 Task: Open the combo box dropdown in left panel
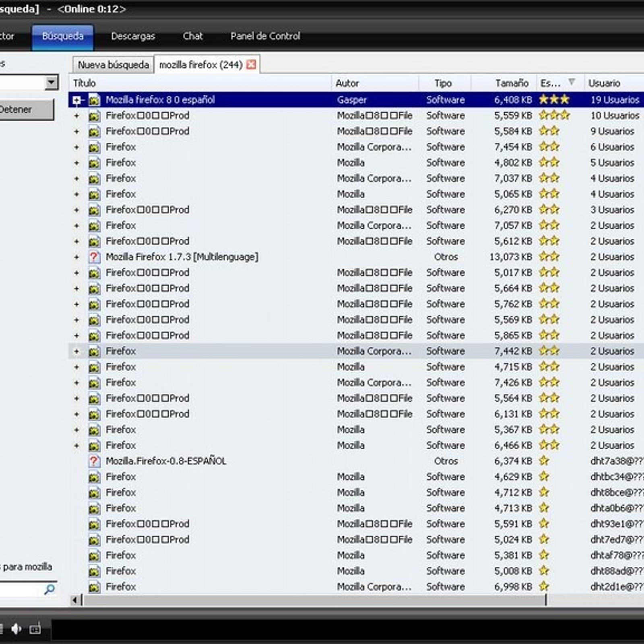click(x=51, y=83)
